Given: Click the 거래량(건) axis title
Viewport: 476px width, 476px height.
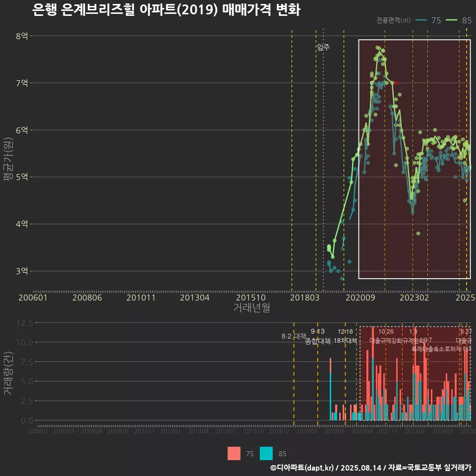Looking at the screenshot, I should tap(8, 373).
